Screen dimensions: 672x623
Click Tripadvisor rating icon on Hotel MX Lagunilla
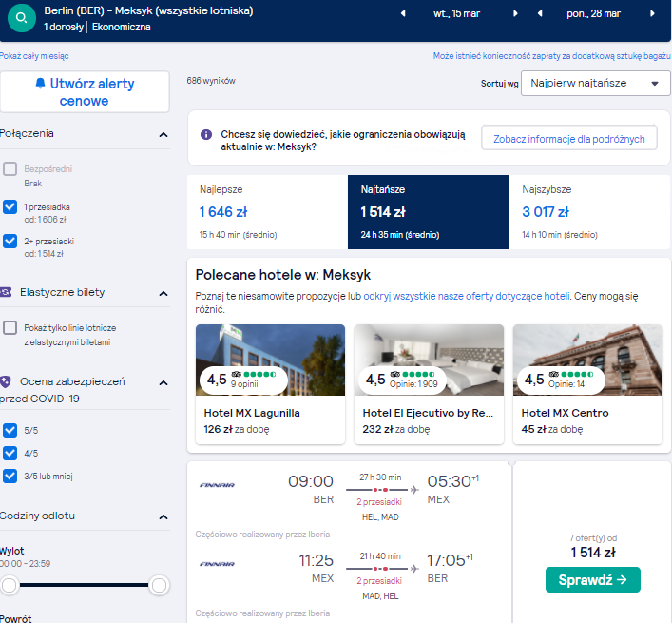[x=237, y=374]
